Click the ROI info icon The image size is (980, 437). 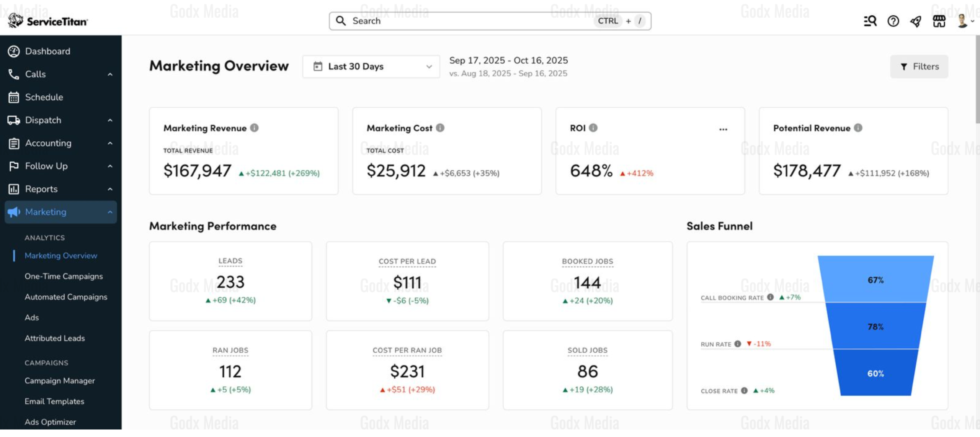click(x=593, y=128)
